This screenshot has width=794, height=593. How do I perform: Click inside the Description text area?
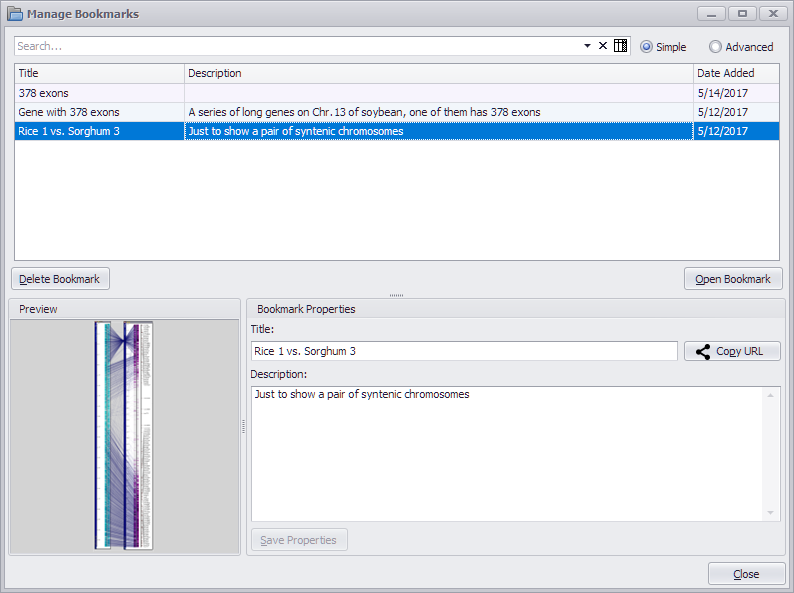pyautogui.click(x=507, y=452)
